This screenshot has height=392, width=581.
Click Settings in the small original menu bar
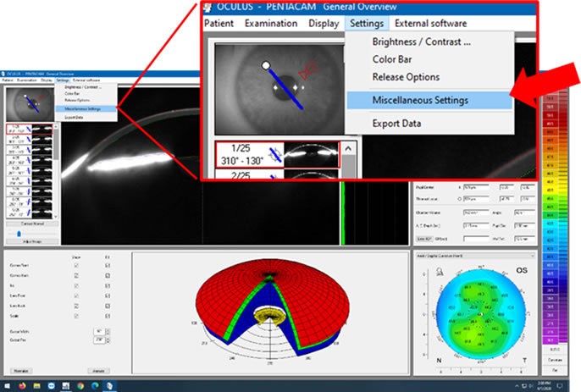coord(63,80)
